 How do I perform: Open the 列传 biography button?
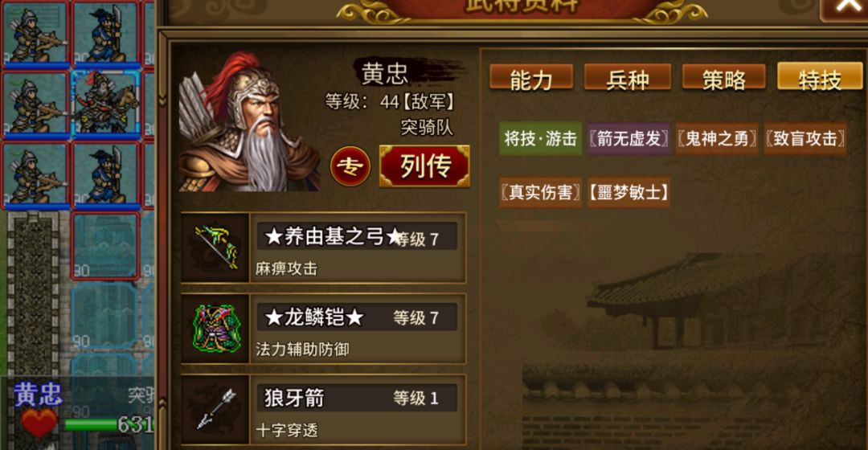tap(424, 166)
